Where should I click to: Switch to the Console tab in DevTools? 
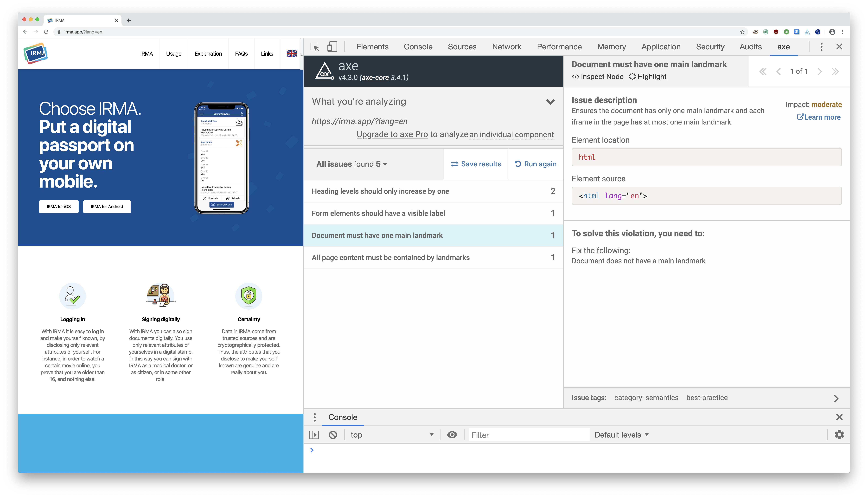[x=418, y=47]
